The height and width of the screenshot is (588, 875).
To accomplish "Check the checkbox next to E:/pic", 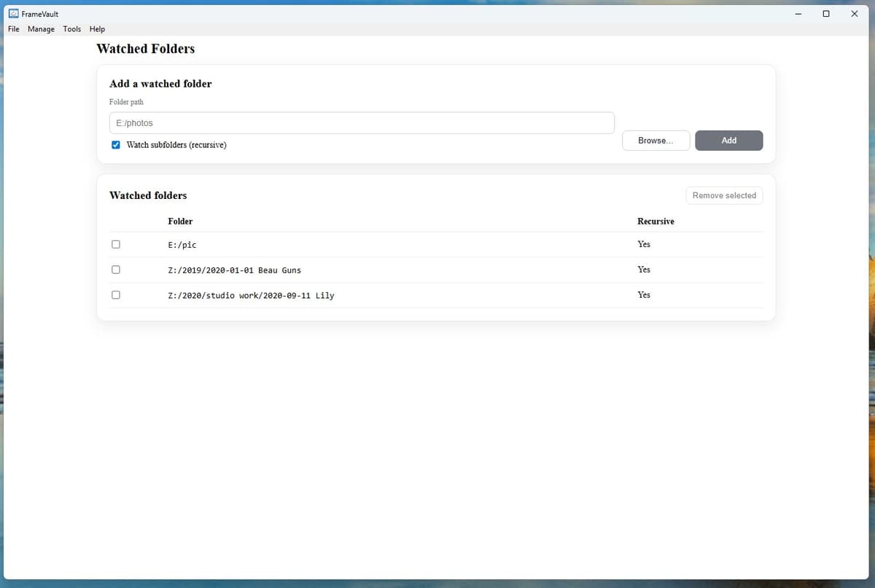I will (x=115, y=244).
